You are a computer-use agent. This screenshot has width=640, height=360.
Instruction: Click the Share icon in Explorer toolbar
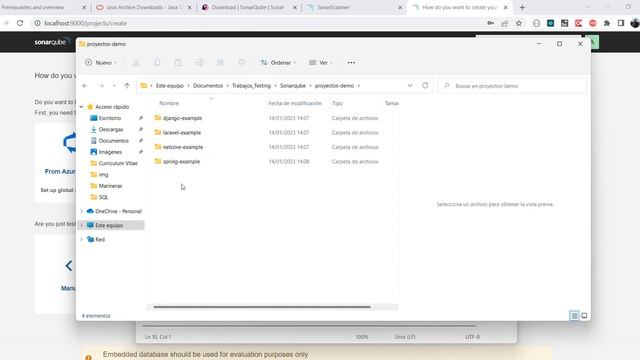pos(220,62)
